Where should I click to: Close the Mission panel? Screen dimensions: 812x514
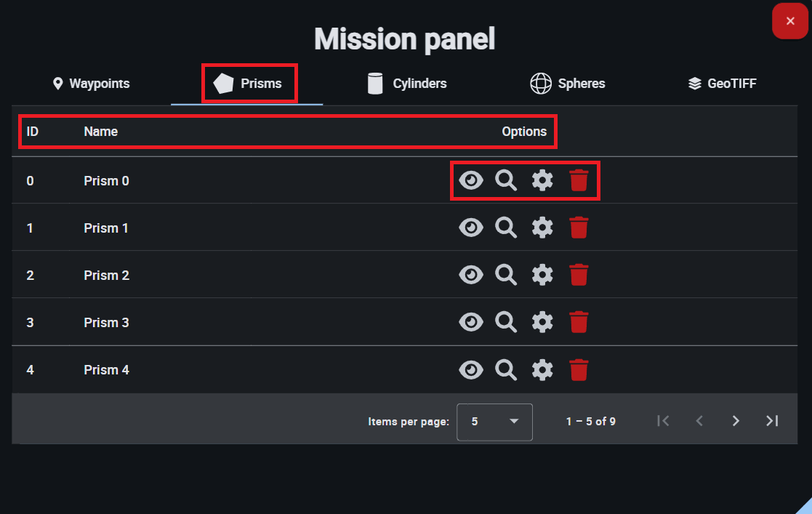click(x=790, y=21)
